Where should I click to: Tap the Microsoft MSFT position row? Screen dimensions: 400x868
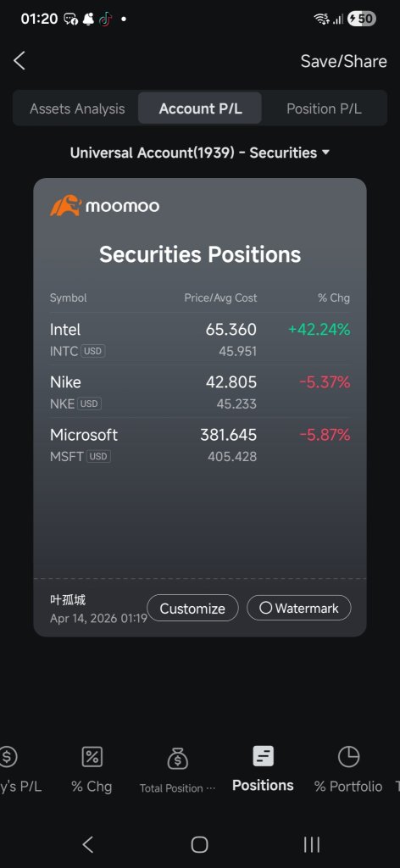click(x=200, y=444)
